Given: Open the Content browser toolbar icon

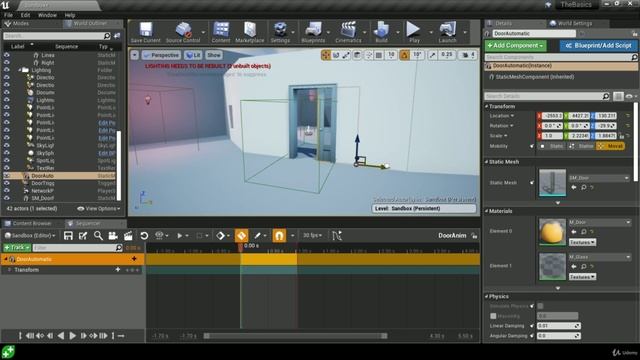Looking at the screenshot, I should coord(221,32).
